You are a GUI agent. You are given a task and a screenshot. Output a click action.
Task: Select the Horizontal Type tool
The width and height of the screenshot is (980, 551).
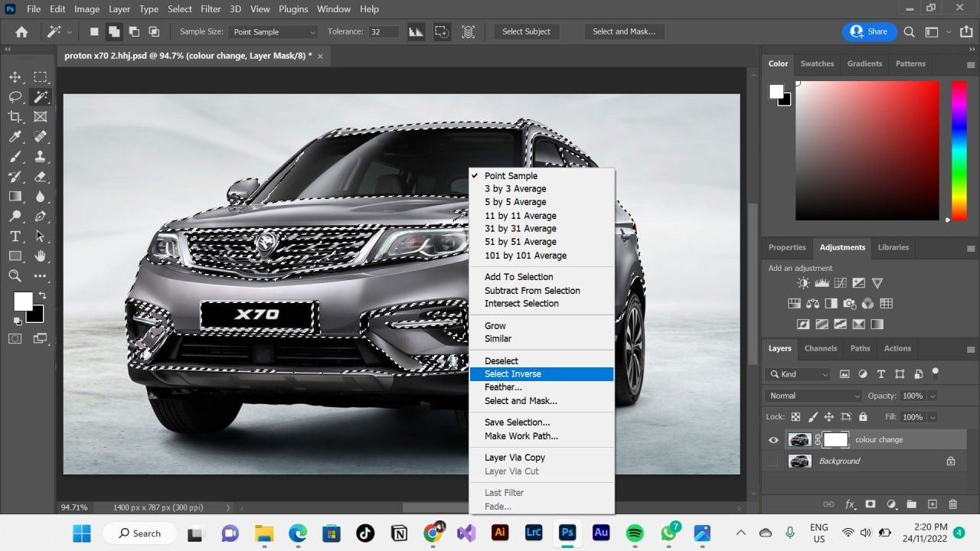[x=15, y=236]
